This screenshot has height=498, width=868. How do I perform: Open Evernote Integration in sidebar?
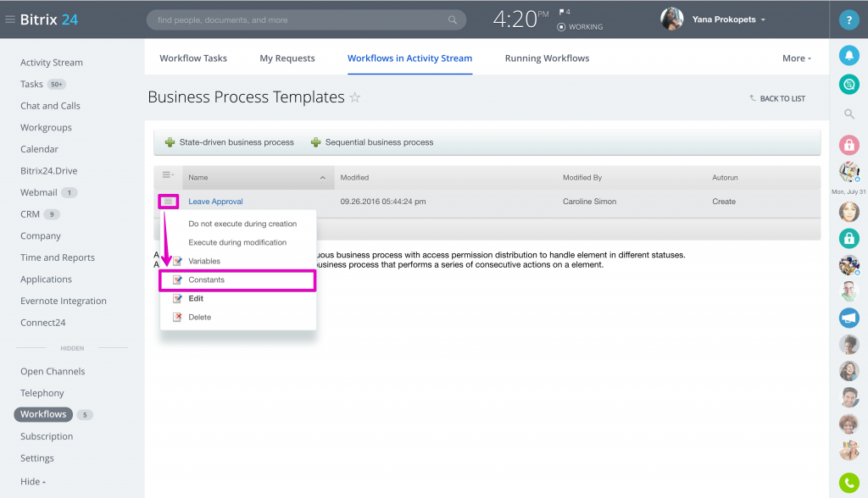64,301
